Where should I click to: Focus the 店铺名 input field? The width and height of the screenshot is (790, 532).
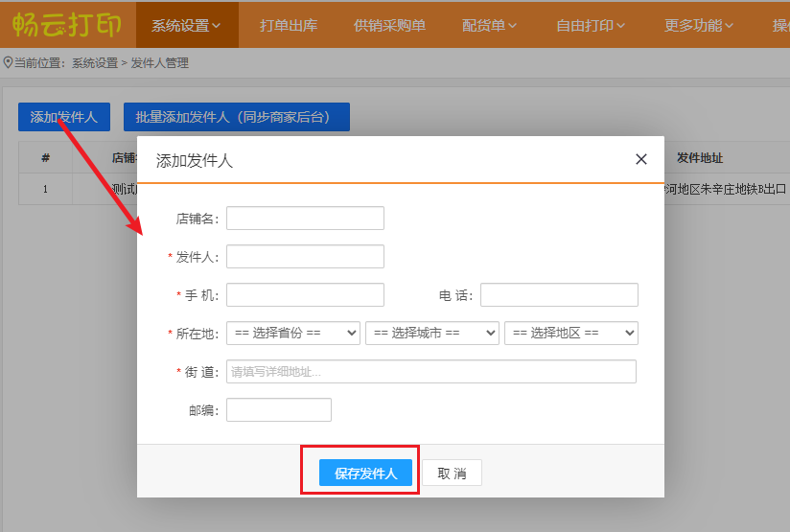coord(305,219)
